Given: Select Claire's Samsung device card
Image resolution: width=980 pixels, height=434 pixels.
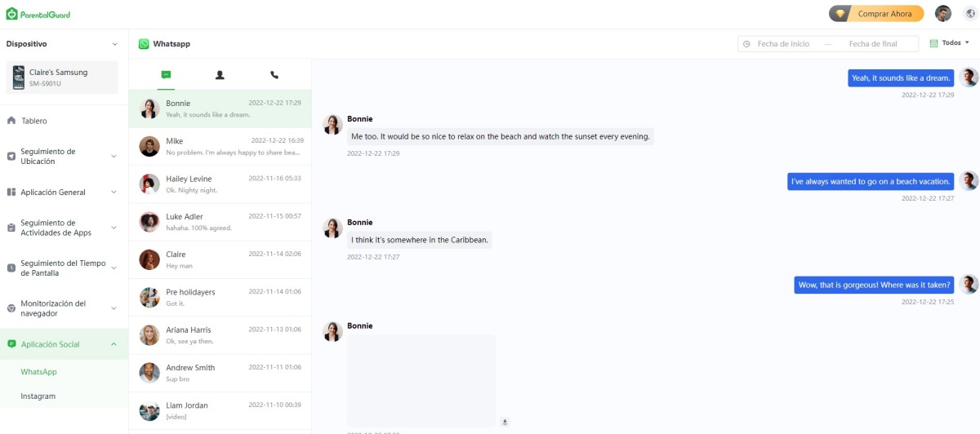Looking at the screenshot, I should pos(64,77).
